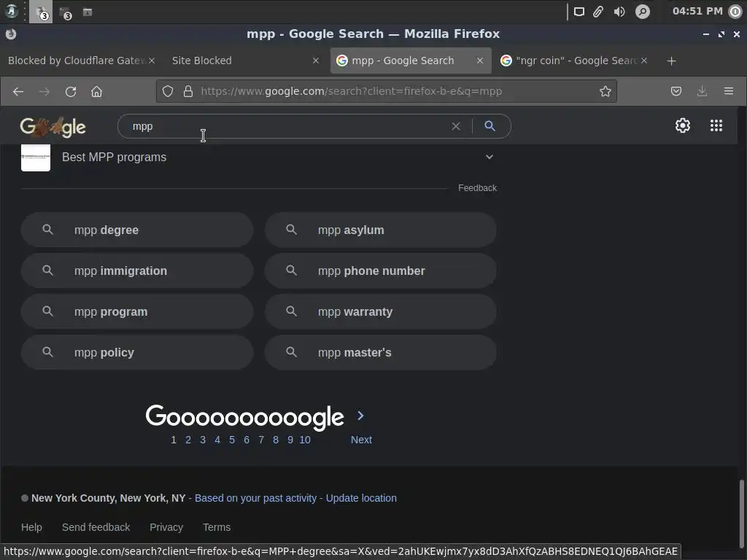
Task: Go back to the previous page
Action: click(x=18, y=91)
